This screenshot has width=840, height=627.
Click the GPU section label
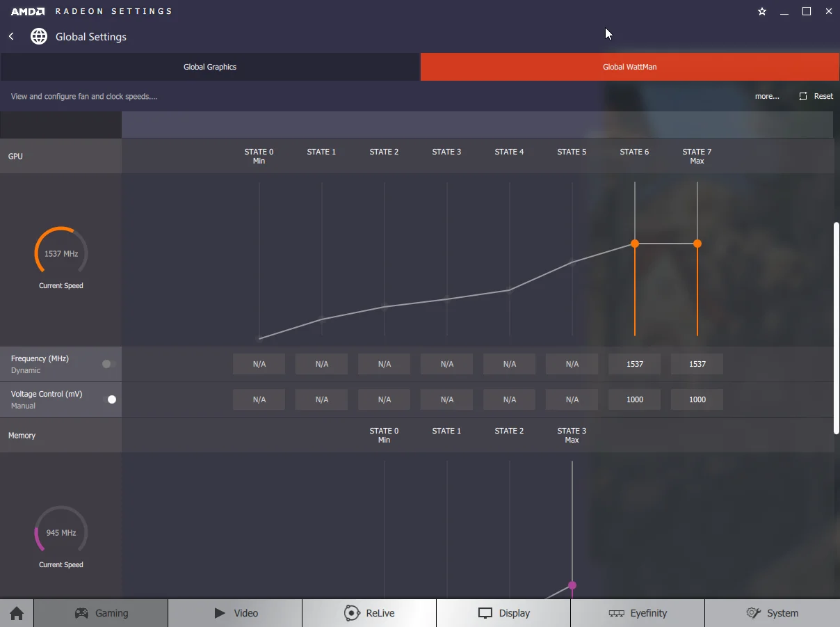pos(15,156)
